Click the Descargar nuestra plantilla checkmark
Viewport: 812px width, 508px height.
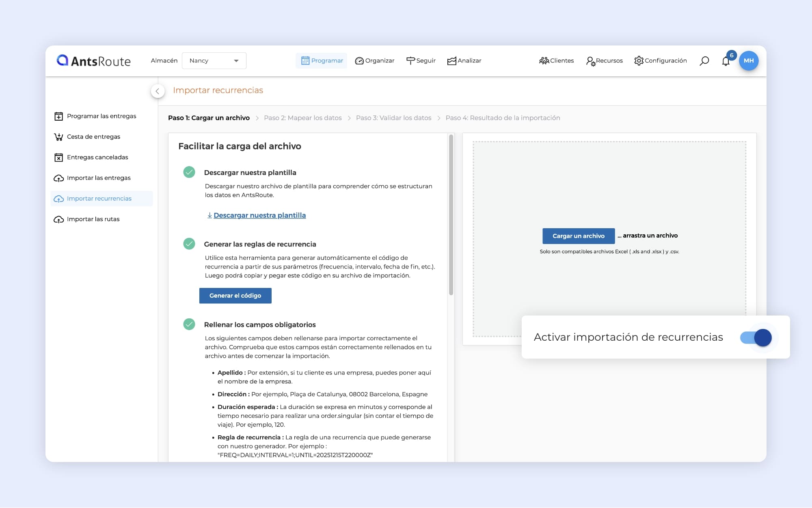pos(189,172)
